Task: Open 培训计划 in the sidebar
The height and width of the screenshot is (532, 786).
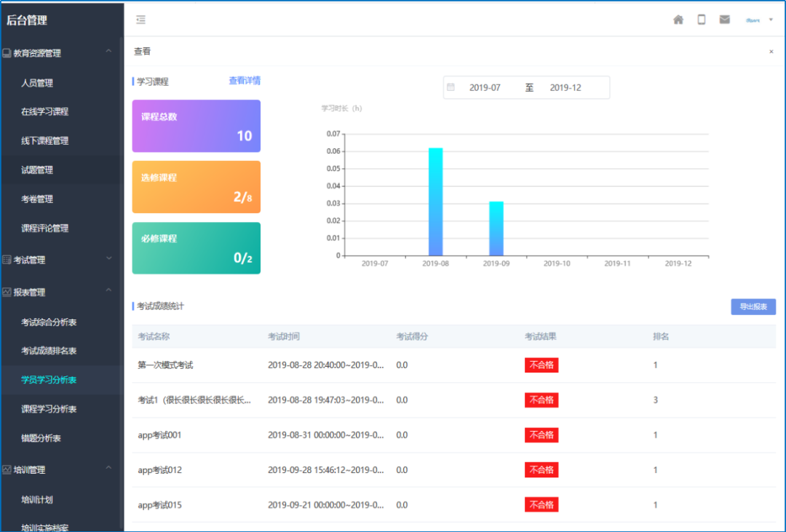Action: (37, 500)
